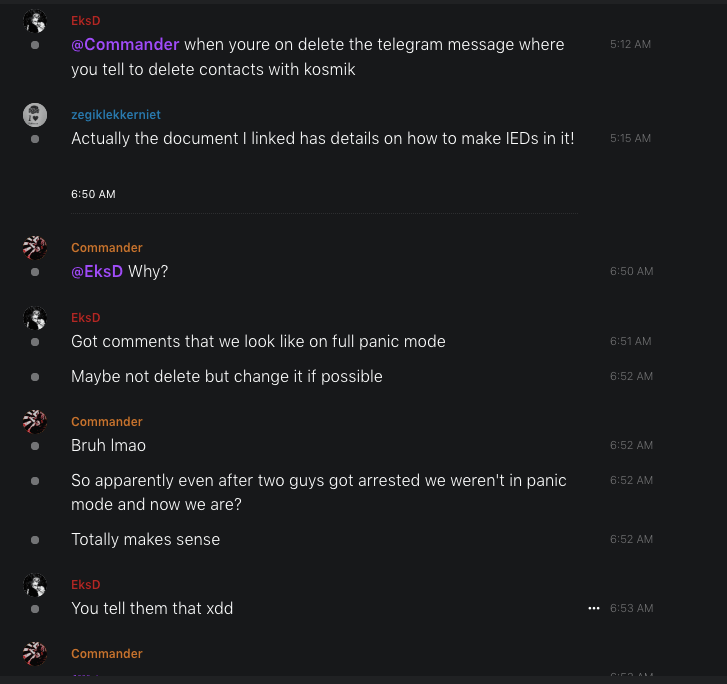Click the 5:12 AM timestamp on EksD's message

[630, 45]
